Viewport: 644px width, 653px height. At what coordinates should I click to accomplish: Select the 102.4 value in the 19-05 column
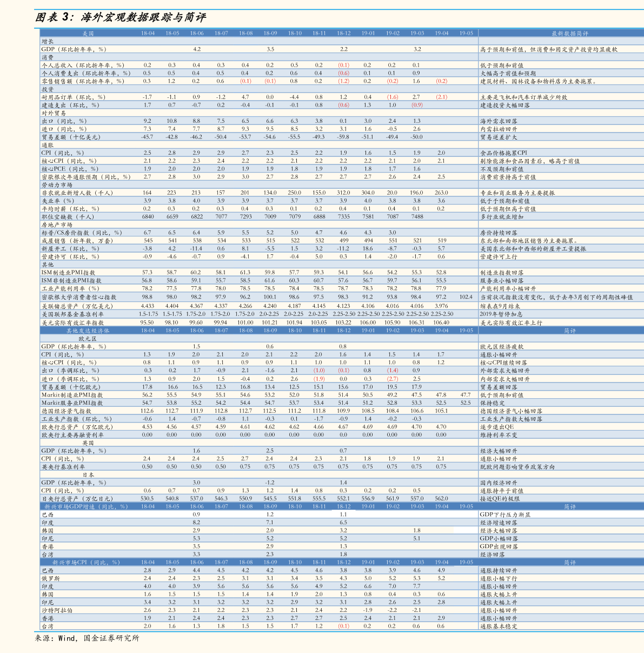click(466, 297)
